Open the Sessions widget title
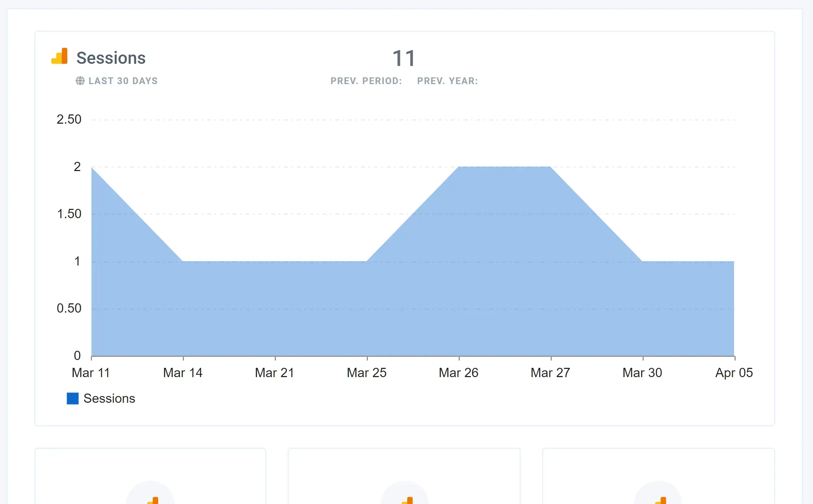This screenshot has height=504, width=813. (111, 58)
